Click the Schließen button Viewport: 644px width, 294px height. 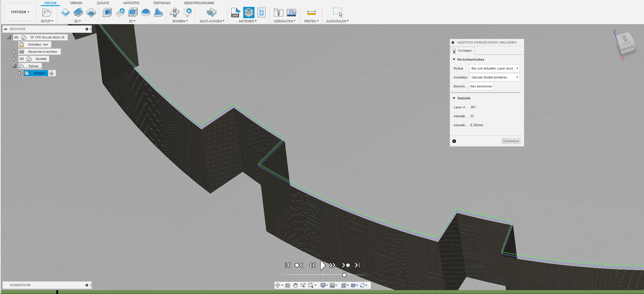(x=511, y=141)
